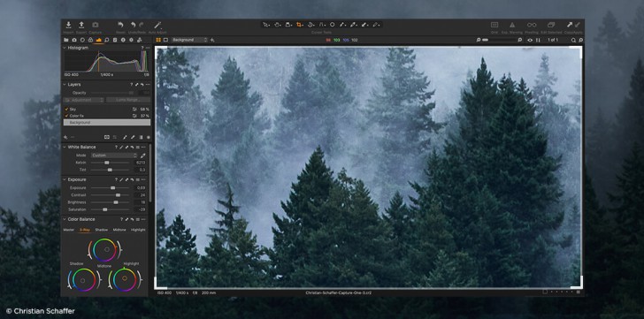This screenshot has width=644, height=319.
Task: Select the Background layer row
Action: coord(107,122)
